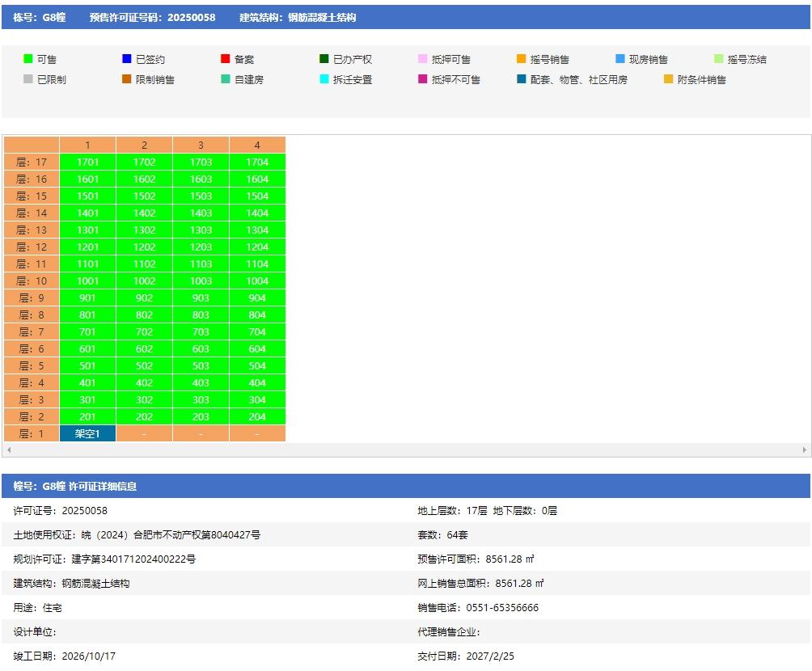Viewport: 812px width, 671px height.
Task: View unit 904
Action: click(257, 298)
